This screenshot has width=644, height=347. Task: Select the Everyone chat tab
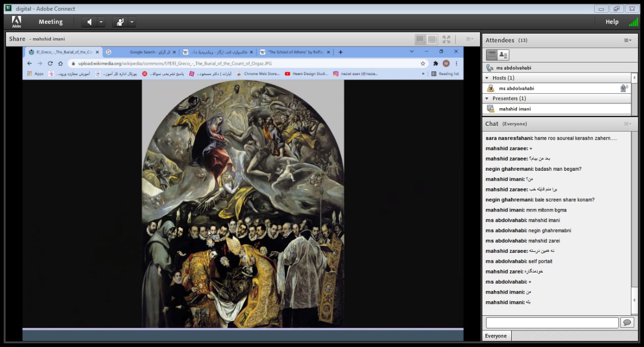(x=496, y=336)
